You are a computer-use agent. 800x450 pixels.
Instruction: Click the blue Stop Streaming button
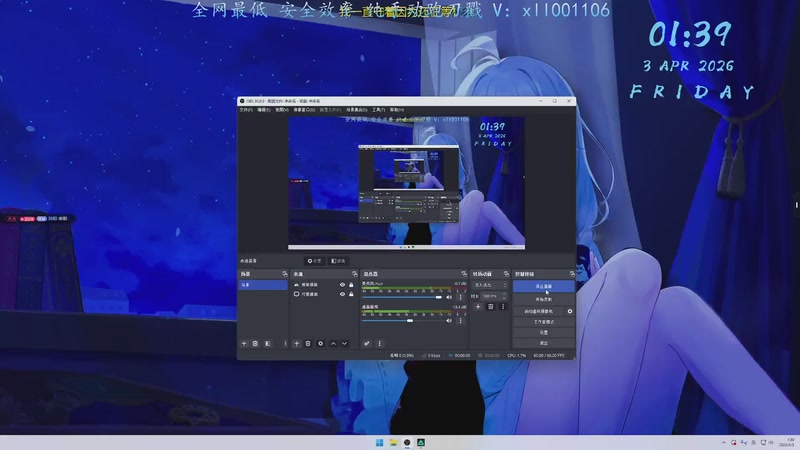click(544, 286)
